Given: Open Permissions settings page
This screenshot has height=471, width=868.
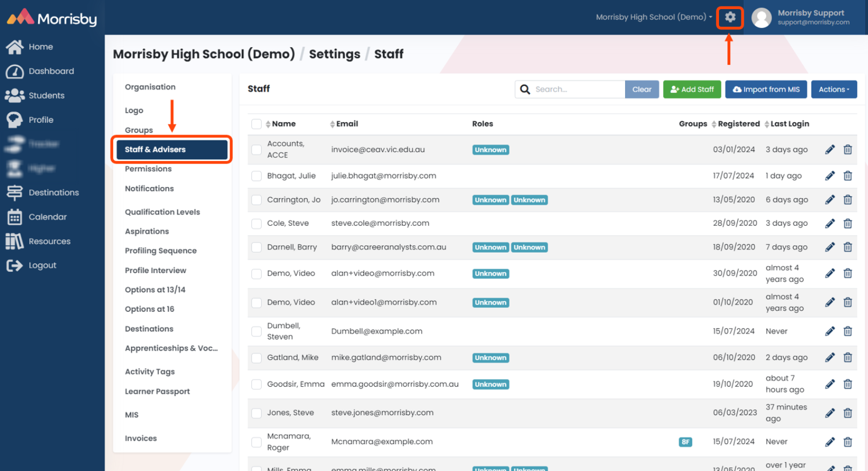Looking at the screenshot, I should coord(149,169).
